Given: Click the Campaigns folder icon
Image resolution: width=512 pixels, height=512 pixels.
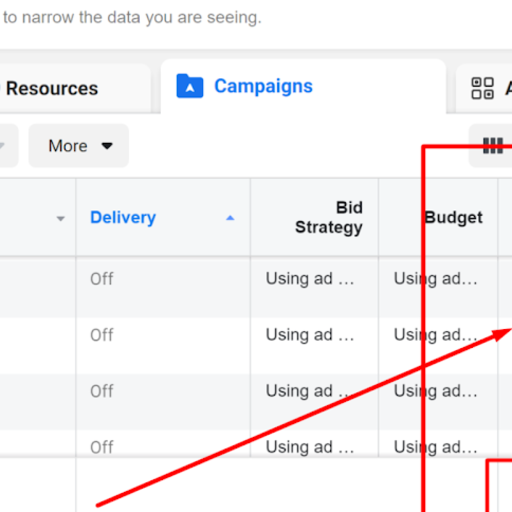Looking at the screenshot, I should [190, 86].
